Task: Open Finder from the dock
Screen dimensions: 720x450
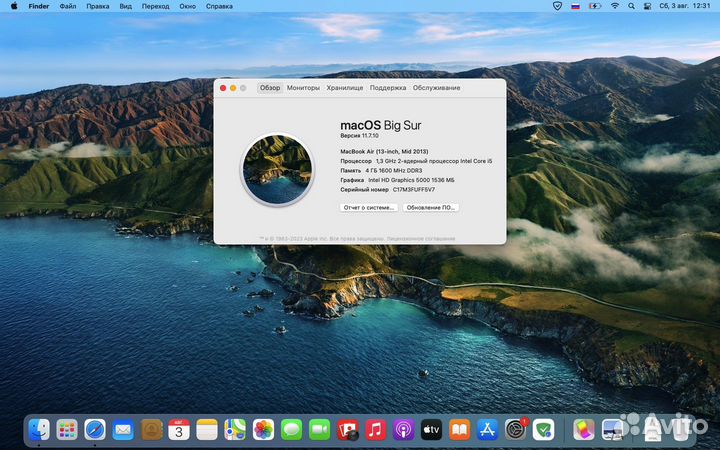Action: pos(39,430)
